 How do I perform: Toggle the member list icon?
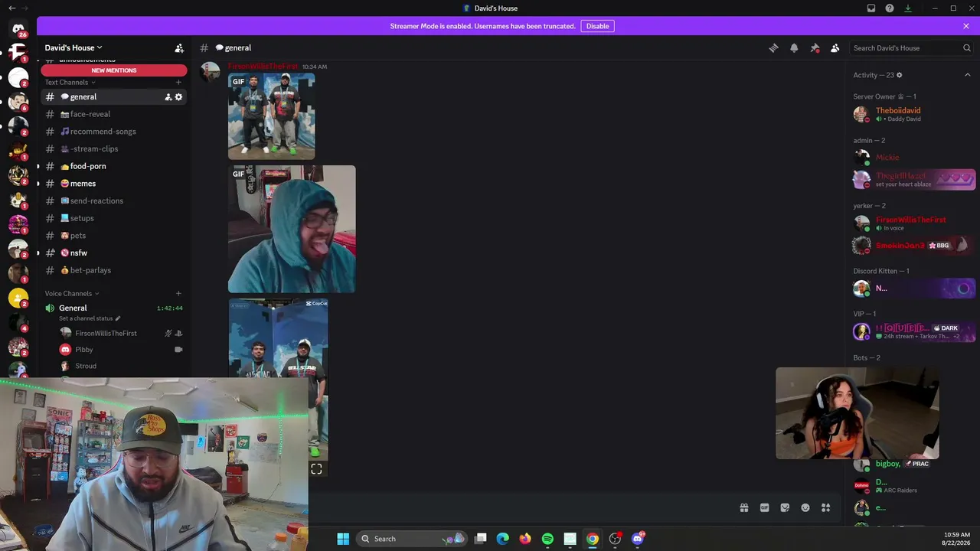click(x=835, y=47)
